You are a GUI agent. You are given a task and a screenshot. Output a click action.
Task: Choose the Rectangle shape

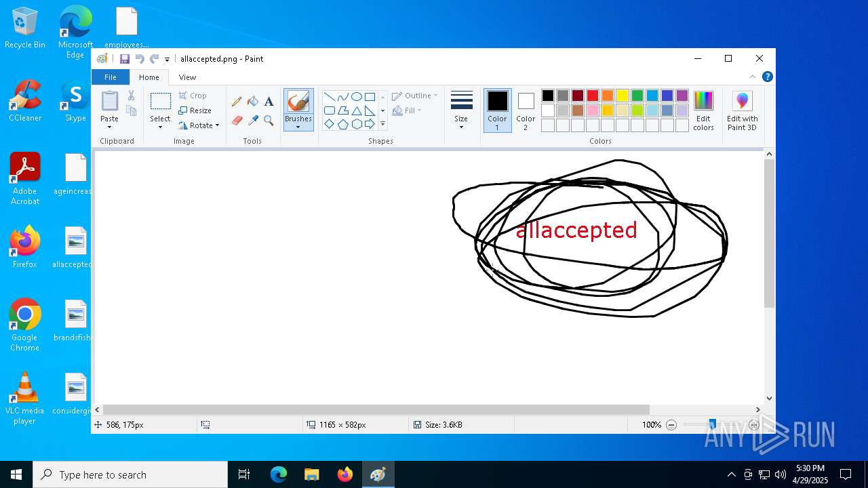[370, 96]
